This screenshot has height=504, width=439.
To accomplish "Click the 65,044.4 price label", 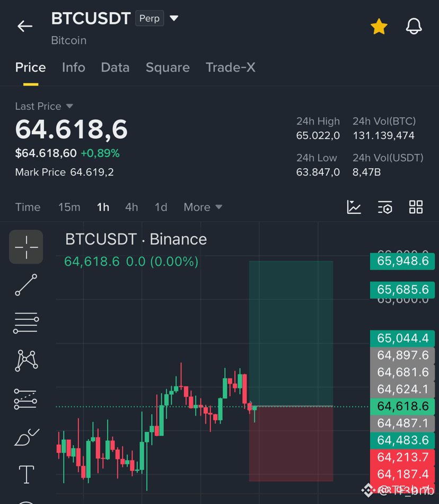I will pos(402,338).
